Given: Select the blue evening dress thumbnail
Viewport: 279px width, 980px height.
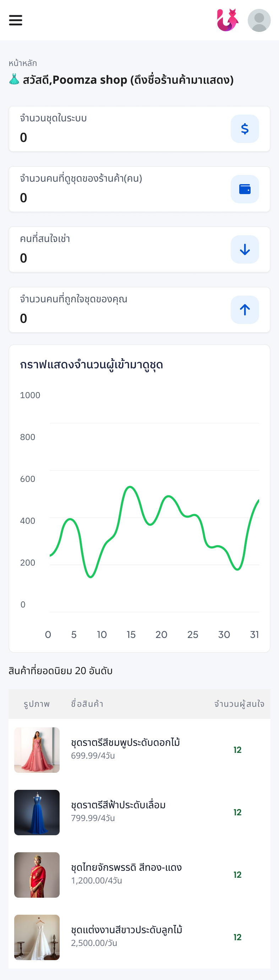Looking at the screenshot, I should (x=37, y=812).
